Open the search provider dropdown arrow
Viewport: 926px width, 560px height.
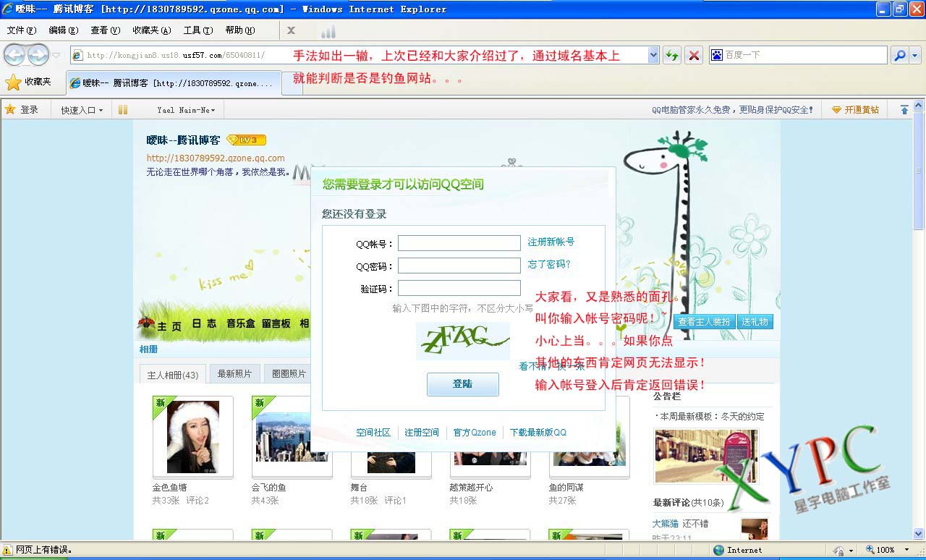914,55
